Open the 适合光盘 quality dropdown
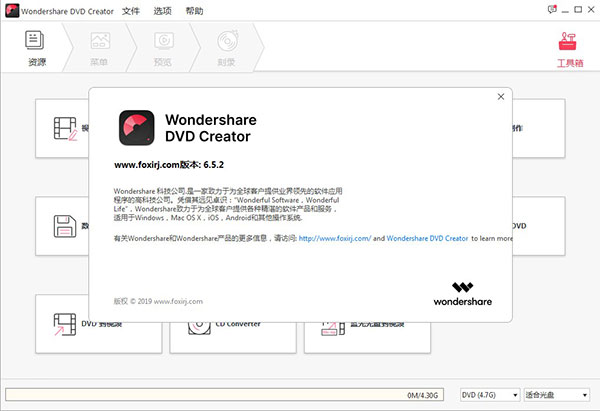Viewport: 600px width, 411px height. 556,395
